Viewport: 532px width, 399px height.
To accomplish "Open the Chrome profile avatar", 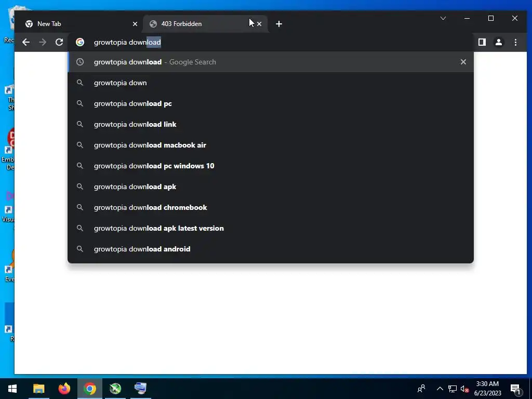I will pyautogui.click(x=499, y=42).
